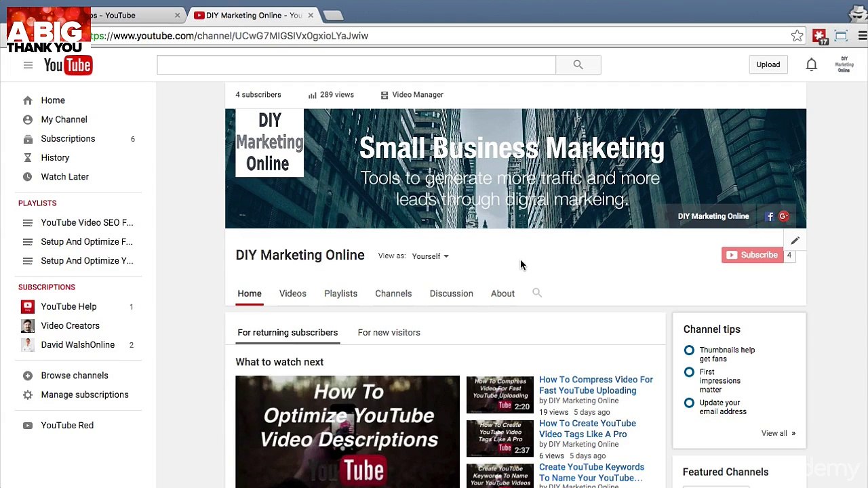868x488 pixels.
Task: Open the Facebook link on the banner
Action: (770, 216)
